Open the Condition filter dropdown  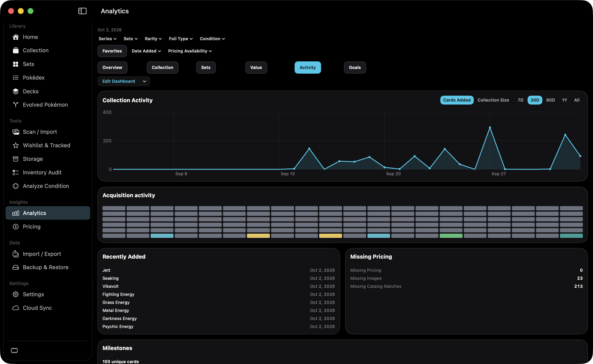[212, 39]
